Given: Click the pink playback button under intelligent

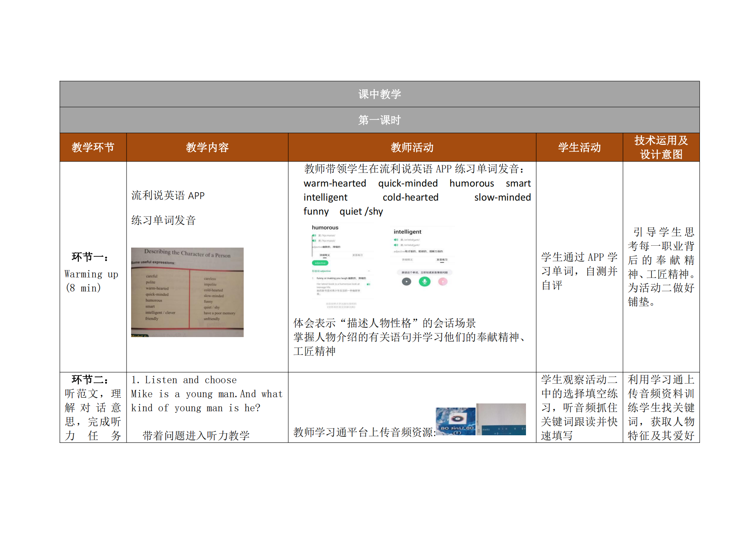Looking at the screenshot, I should pos(443,281).
